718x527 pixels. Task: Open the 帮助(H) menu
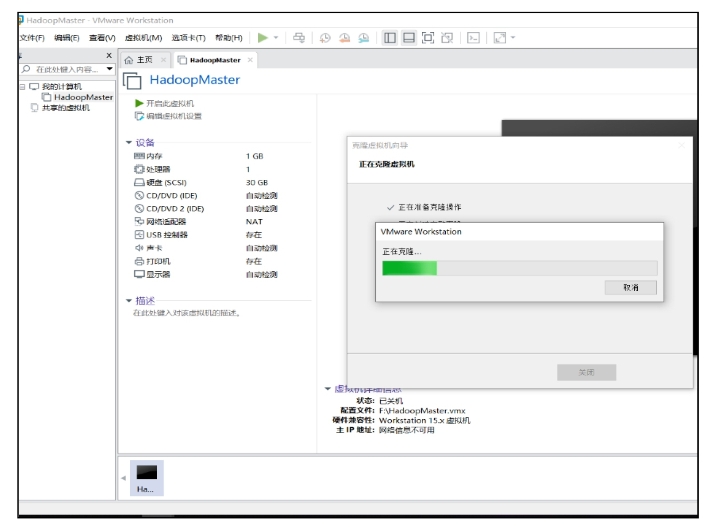point(228,38)
